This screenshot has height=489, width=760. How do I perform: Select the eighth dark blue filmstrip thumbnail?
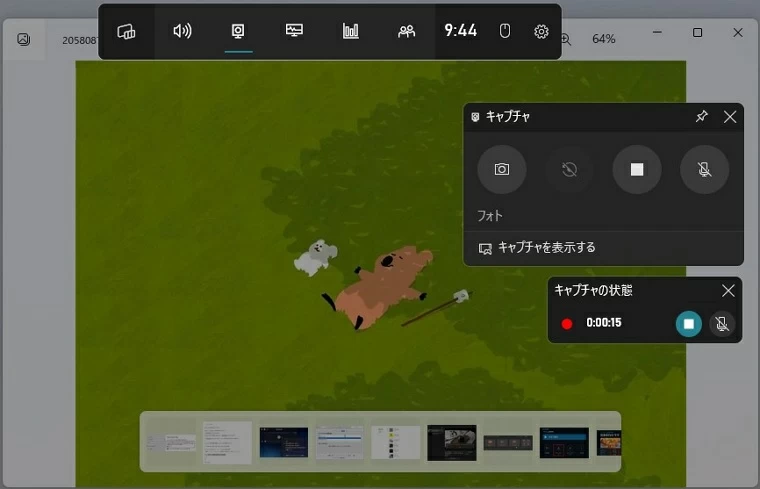[564, 442]
